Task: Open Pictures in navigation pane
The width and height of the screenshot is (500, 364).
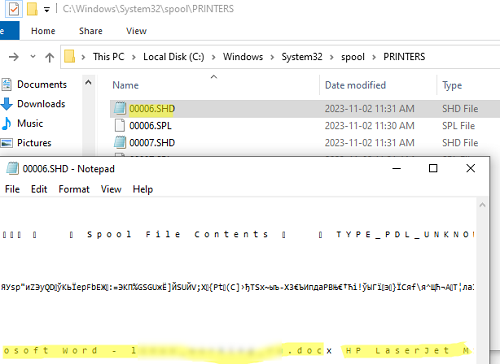Action: 34,143
